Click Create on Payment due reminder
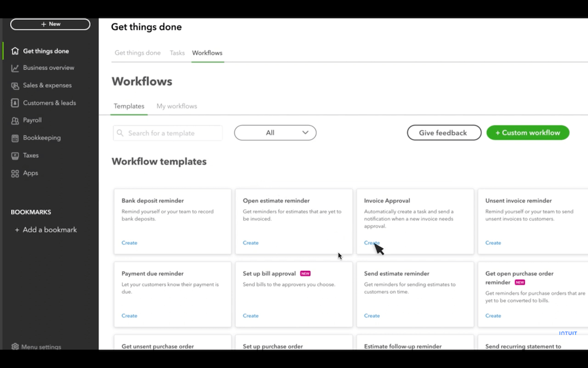The image size is (588, 368). point(129,316)
